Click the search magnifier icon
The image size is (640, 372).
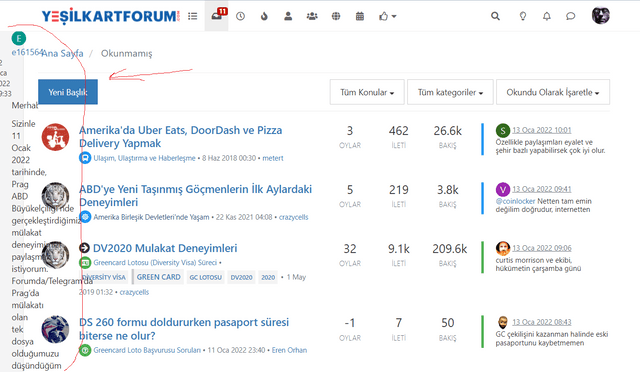tap(496, 16)
